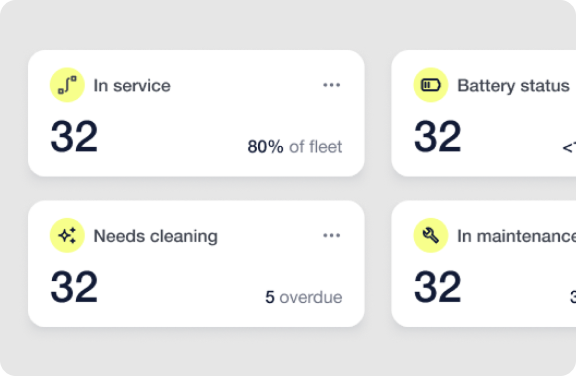Open the Needs cleaning card options menu
Image resolution: width=576 pixels, height=376 pixels.
[331, 235]
